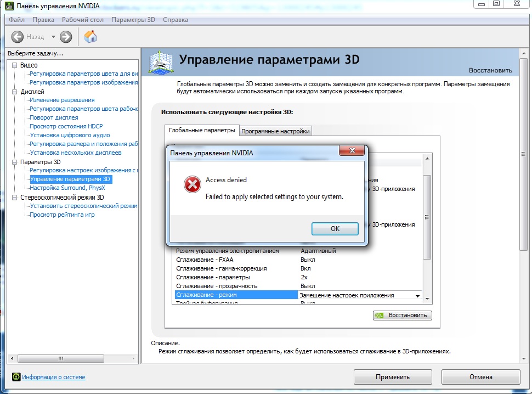Select Сглаживание - гамма-коррекция row
532x394 pixels.
tap(298, 268)
